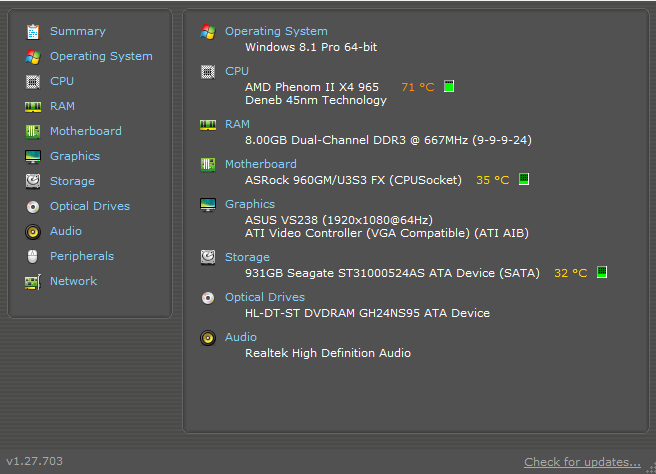Click the resize grip at window corner
This screenshot has height=474, width=656.
pyautogui.click(x=651, y=469)
